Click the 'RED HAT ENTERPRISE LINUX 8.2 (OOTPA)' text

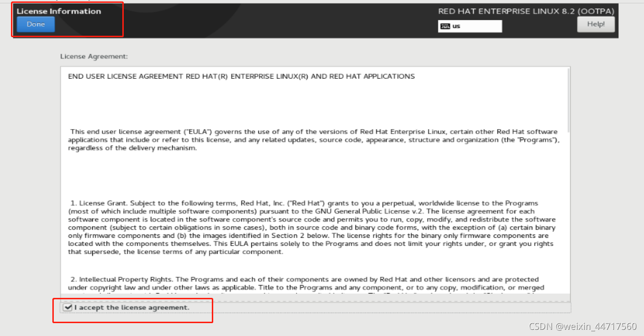[x=526, y=11]
